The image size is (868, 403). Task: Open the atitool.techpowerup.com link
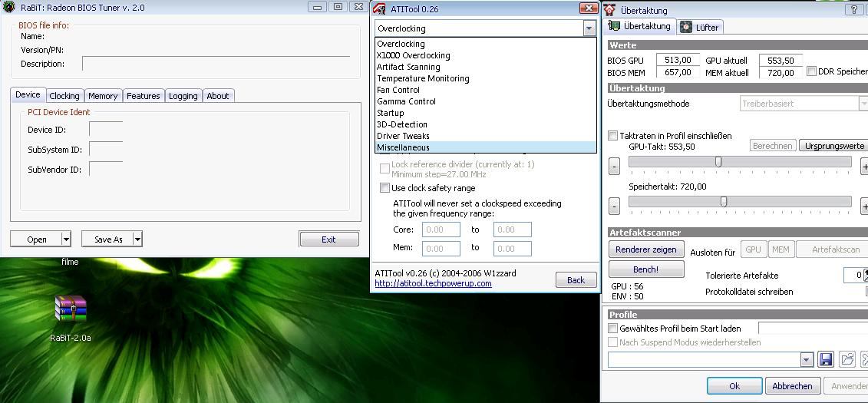433,283
